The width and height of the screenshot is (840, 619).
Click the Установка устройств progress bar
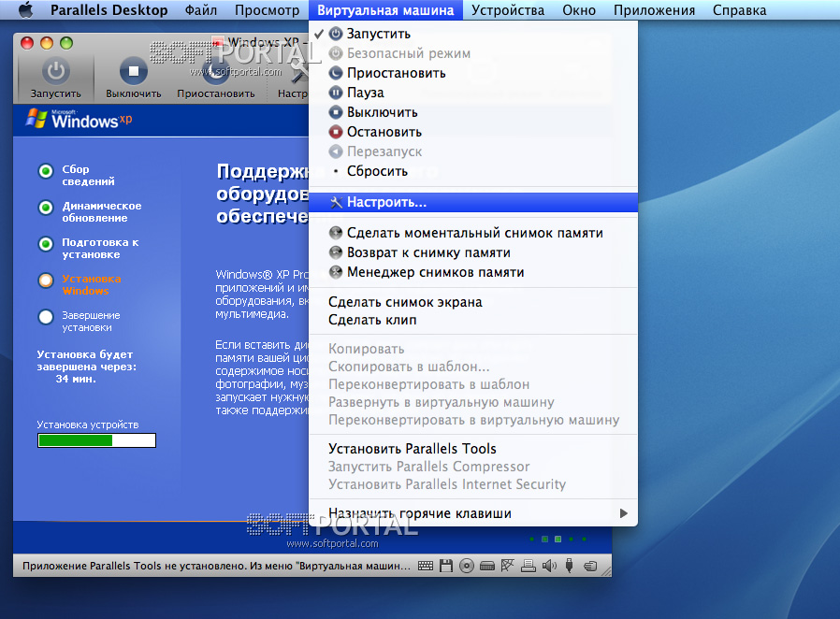(x=97, y=440)
